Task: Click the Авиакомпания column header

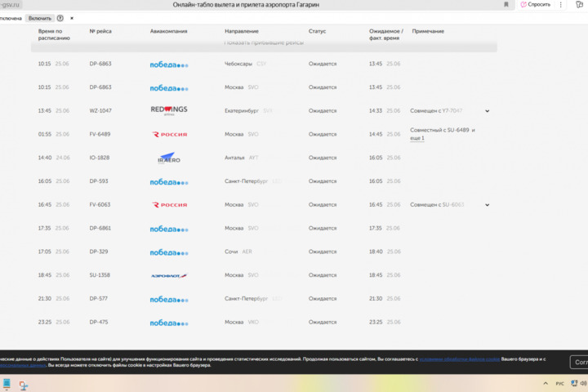Action: [x=169, y=31]
